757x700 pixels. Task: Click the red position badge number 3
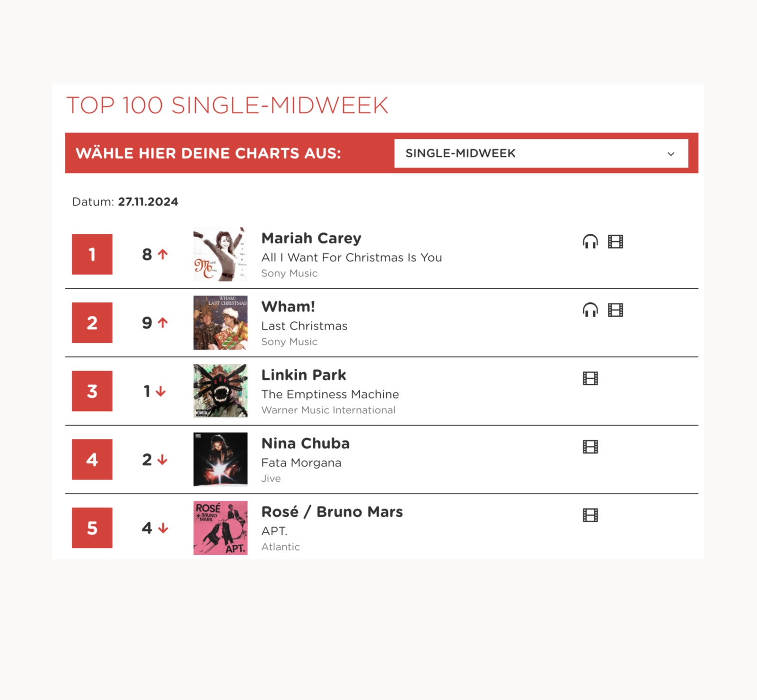(92, 391)
